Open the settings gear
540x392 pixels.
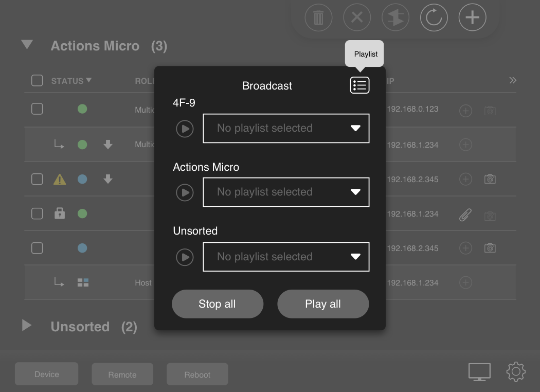[x=516, y=371]
